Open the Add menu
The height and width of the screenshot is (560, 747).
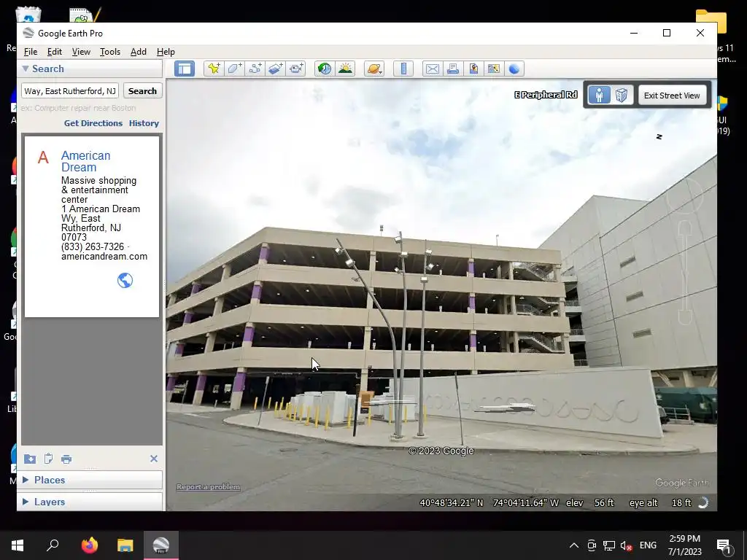pos(139,52)
